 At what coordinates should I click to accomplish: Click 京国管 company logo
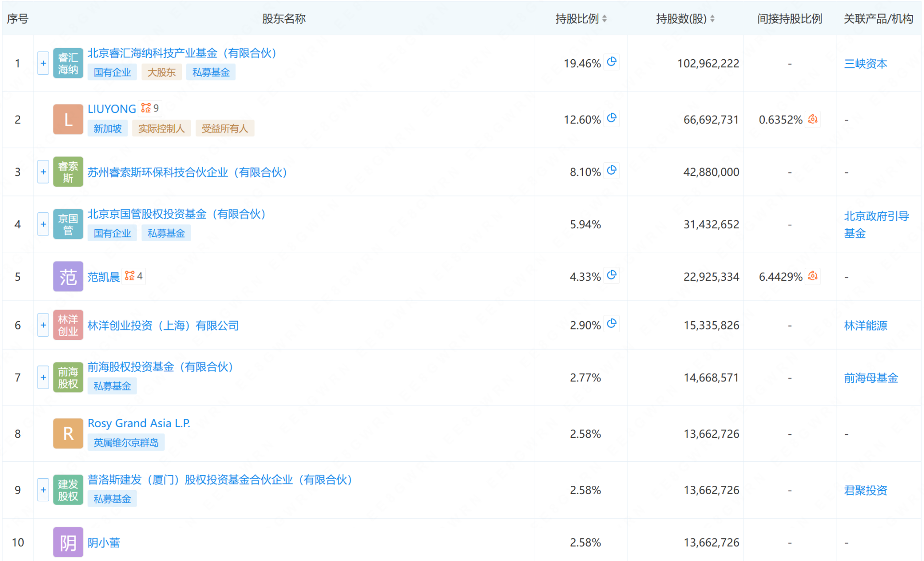pos(68,224)
